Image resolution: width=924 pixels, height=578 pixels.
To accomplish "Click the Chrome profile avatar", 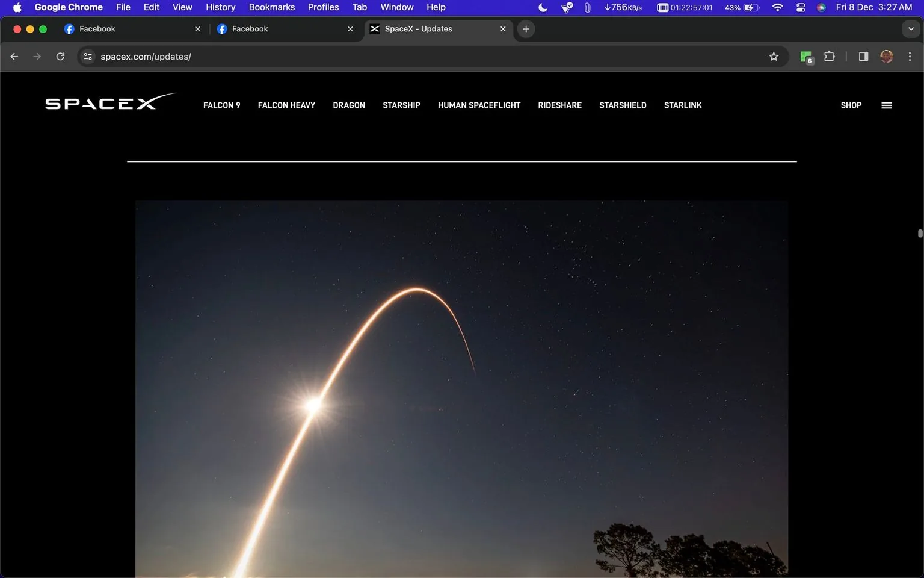I will pyautogui.click(x=886, y=56).
